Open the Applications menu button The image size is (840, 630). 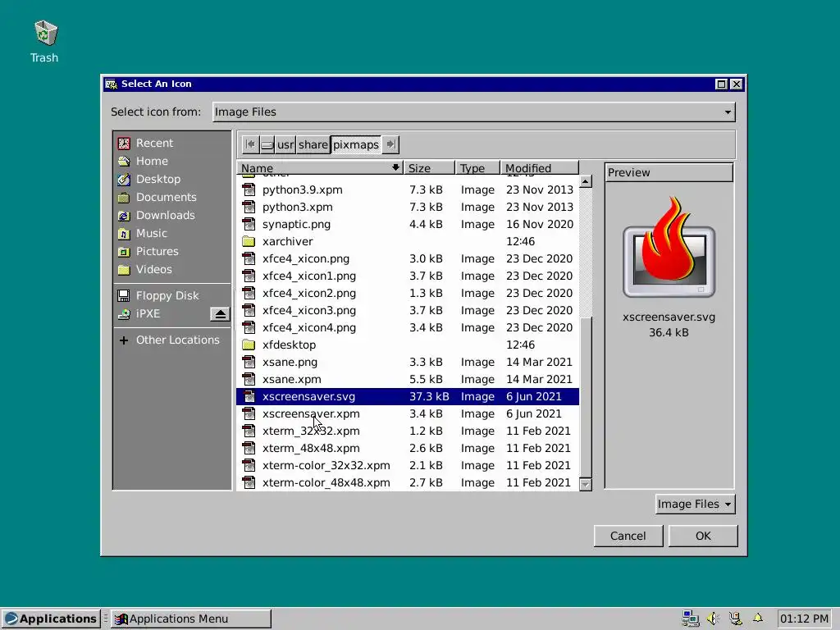(x=51, y=619)
